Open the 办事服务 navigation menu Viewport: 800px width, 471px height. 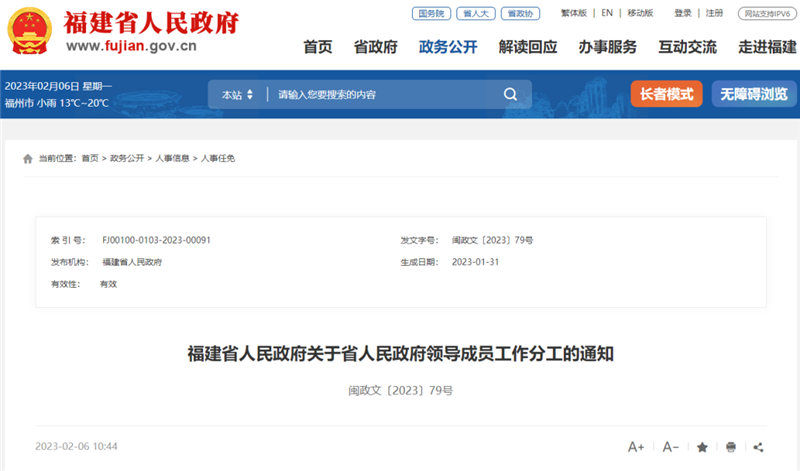click(607, 47)
